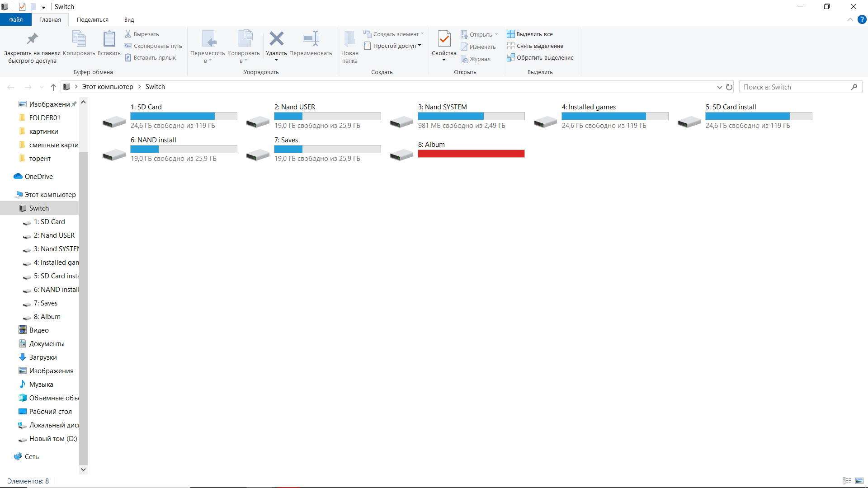Collapse the ribbon with the chevron
The height and width of the screenshot is (488, 868).
(x=850, y=19)
